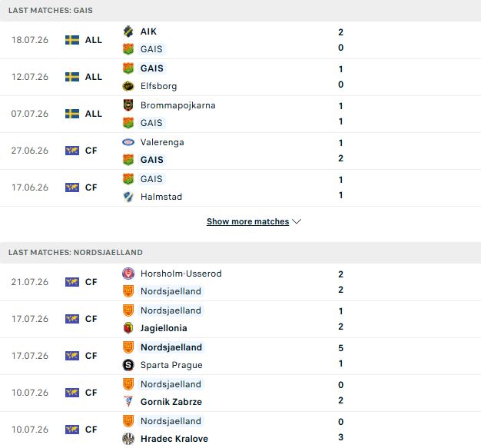This screenshot has width=481, height=448.
Task: Click the AIK club crest icon
Action: coord(128,32)
